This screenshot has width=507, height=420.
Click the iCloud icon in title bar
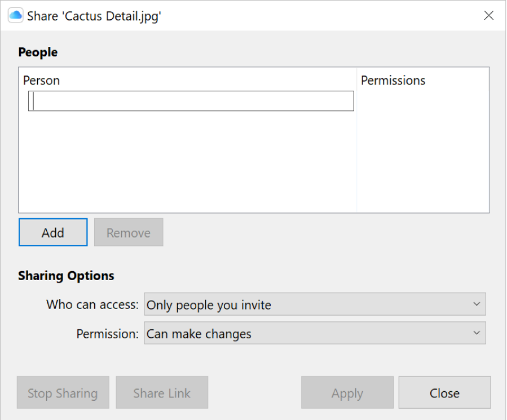tap(15, 15)
